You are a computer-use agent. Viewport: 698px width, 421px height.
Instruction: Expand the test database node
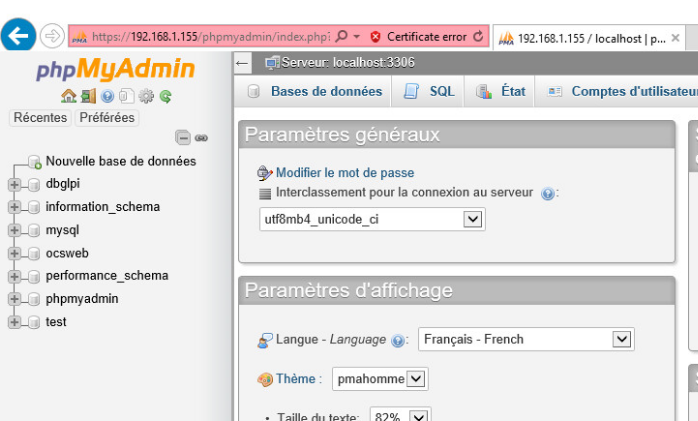pyautogui.click(x=14, y=322)
